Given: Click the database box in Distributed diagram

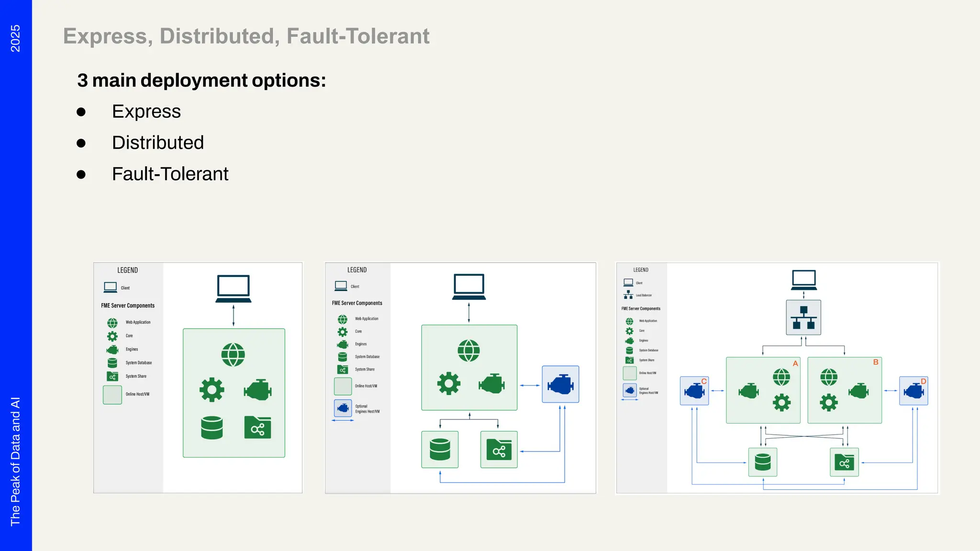Looking at the screenshot, I should point(440,450).
